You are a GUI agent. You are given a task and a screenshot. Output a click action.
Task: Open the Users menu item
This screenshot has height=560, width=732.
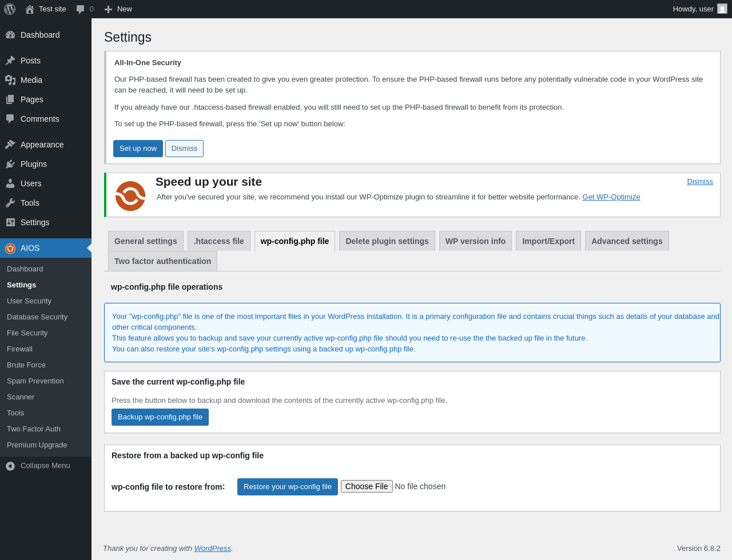(46, 183)
